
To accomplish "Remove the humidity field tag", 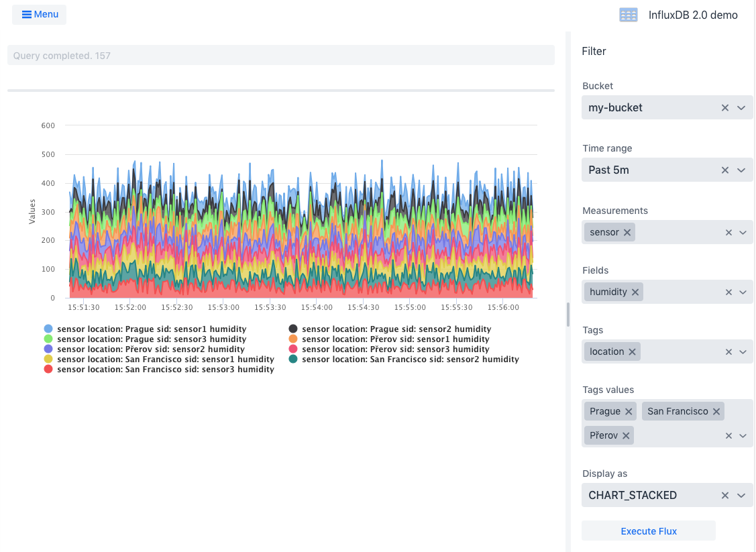I will 635,292.
